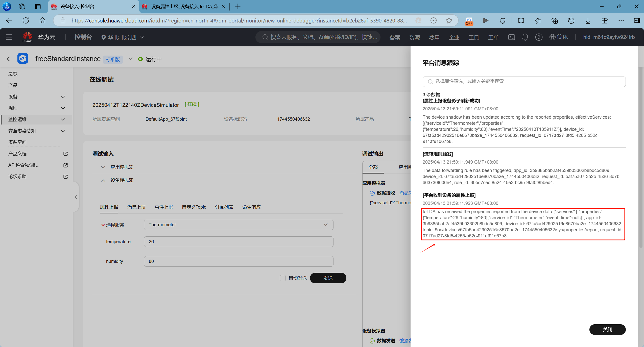This screenshot has height=347, width=644.
Task: Click the back arrow beside freeStandardInstance
Action: (x=9, y=59)
